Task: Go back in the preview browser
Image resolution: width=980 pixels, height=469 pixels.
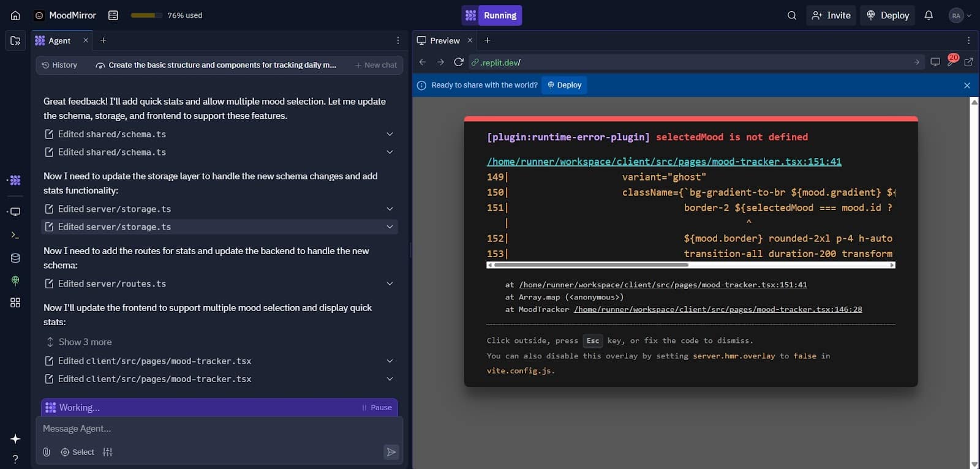Action: (423, 62)
